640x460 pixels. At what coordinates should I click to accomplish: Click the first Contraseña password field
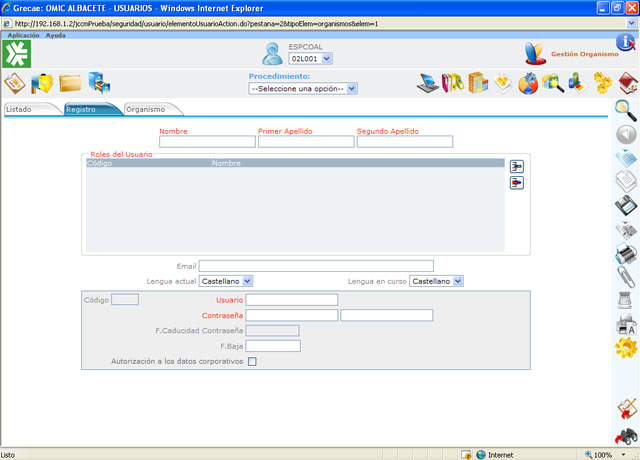coord(292,315)
